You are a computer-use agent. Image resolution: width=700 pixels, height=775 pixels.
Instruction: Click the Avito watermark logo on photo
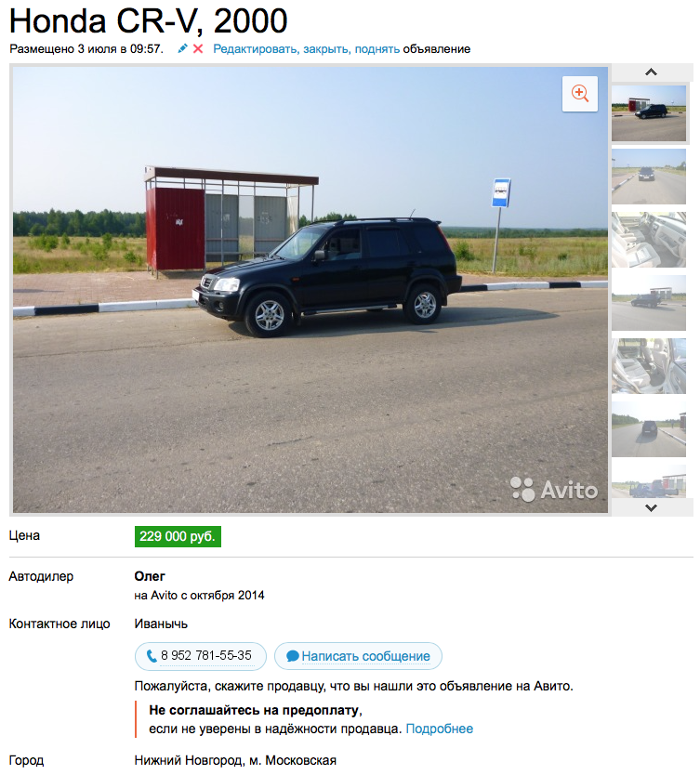pos(554,490)
